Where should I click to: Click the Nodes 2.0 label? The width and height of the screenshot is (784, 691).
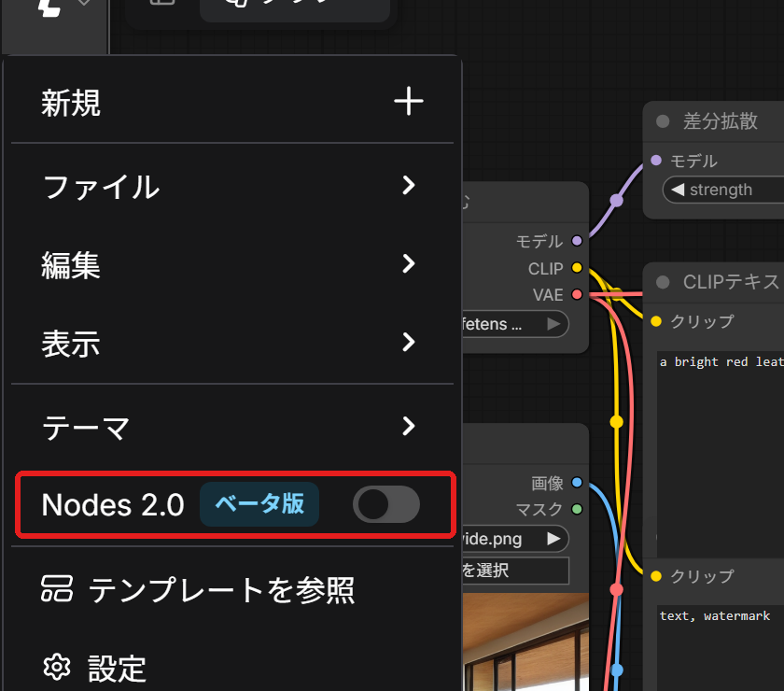click(113, 504)
